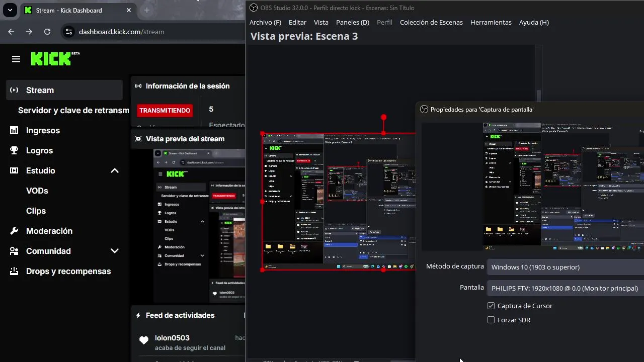Click the icon beside Vista previa del stream
The width and height of the screenshot is (644, 362).
coord(138,139)
